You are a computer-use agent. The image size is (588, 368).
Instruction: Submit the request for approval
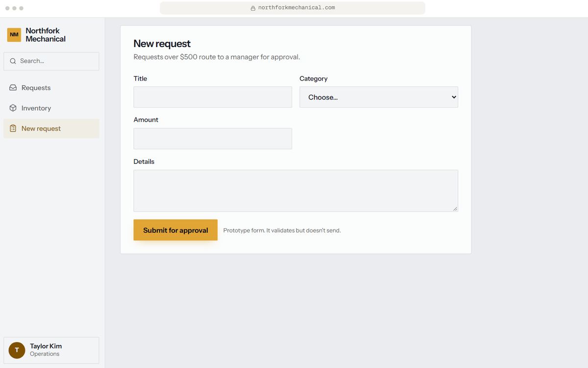coord(175,230)
